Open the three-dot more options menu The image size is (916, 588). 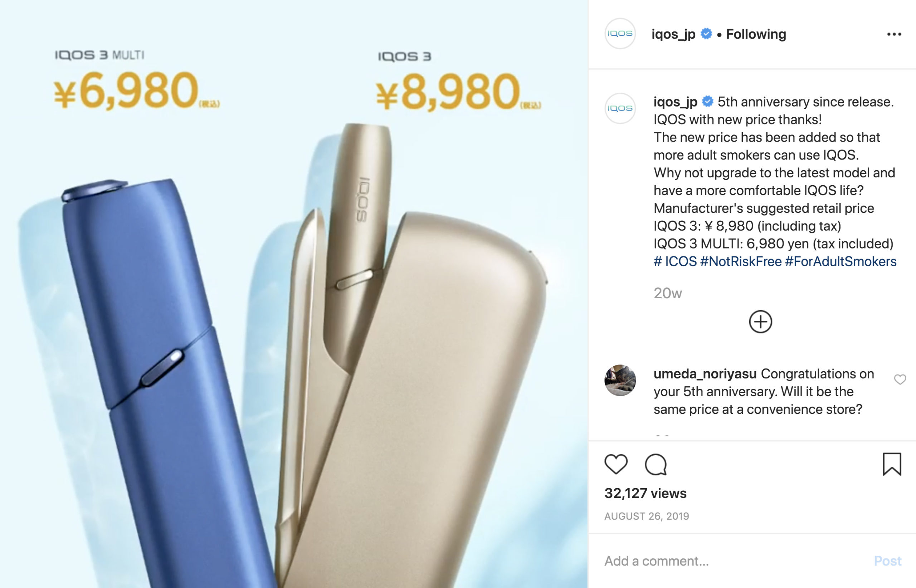click(x=894, y=34)
